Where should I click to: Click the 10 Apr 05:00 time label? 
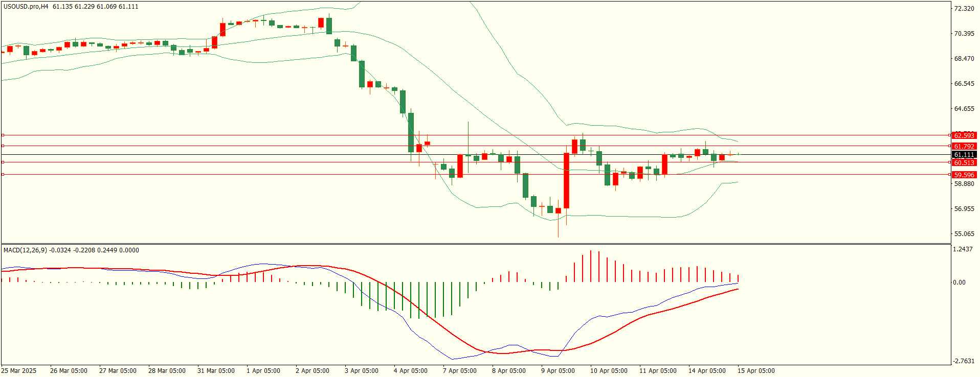609,370
